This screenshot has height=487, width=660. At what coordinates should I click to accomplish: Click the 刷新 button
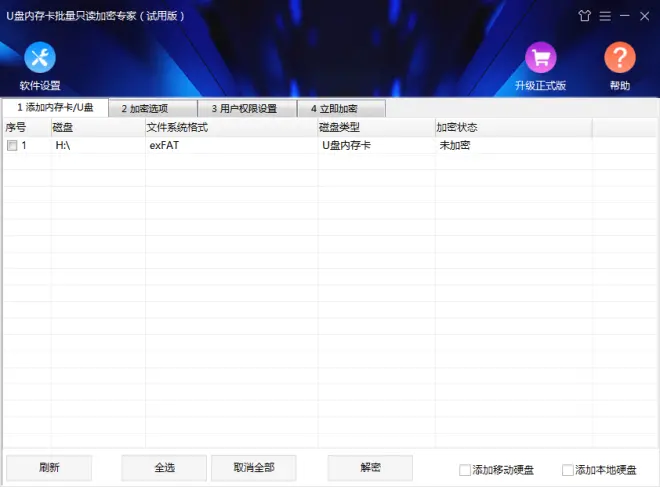49,468
